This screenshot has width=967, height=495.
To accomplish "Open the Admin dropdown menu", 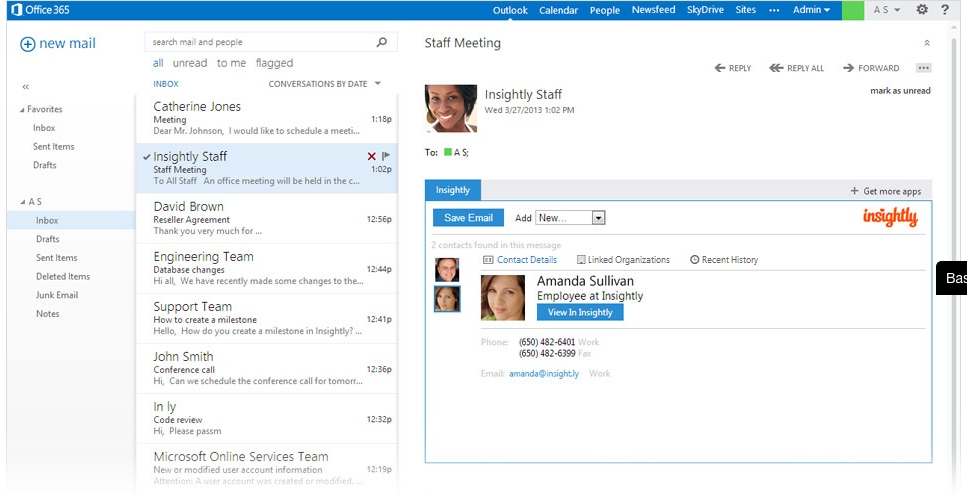I will [x=811, y=10].
